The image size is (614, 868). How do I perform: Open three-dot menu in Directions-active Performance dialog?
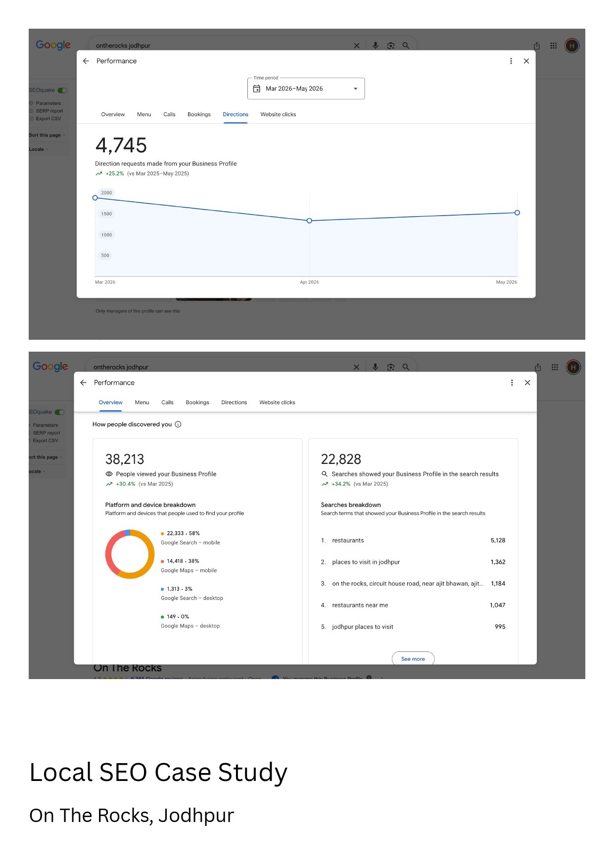511,61
